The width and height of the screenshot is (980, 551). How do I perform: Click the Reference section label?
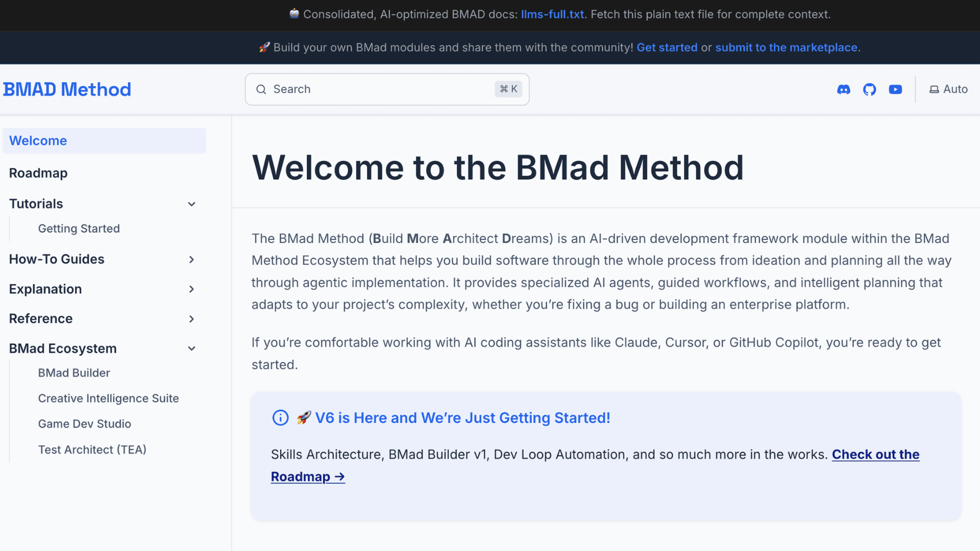pos(41,319)
